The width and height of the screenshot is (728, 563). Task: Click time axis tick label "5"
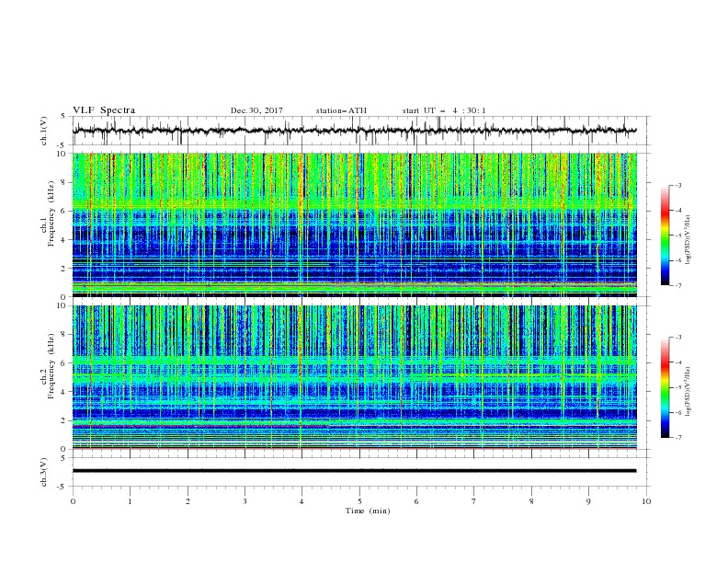(359, 501)
